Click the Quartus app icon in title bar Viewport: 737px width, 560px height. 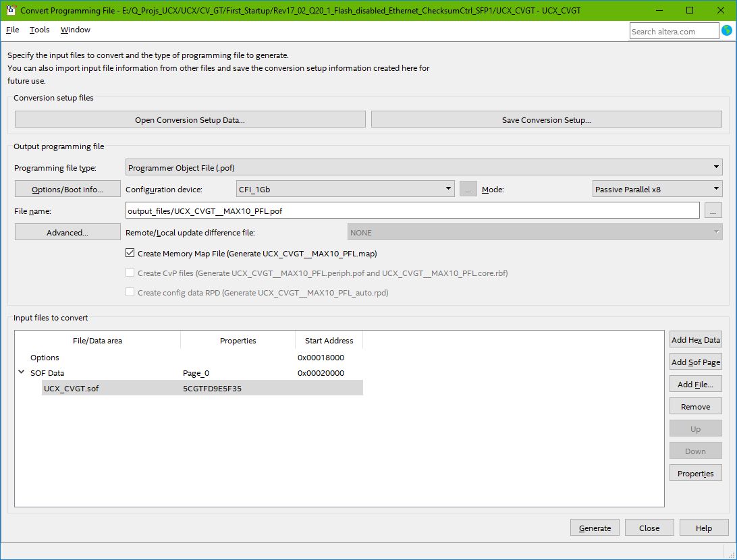(11, 10)
